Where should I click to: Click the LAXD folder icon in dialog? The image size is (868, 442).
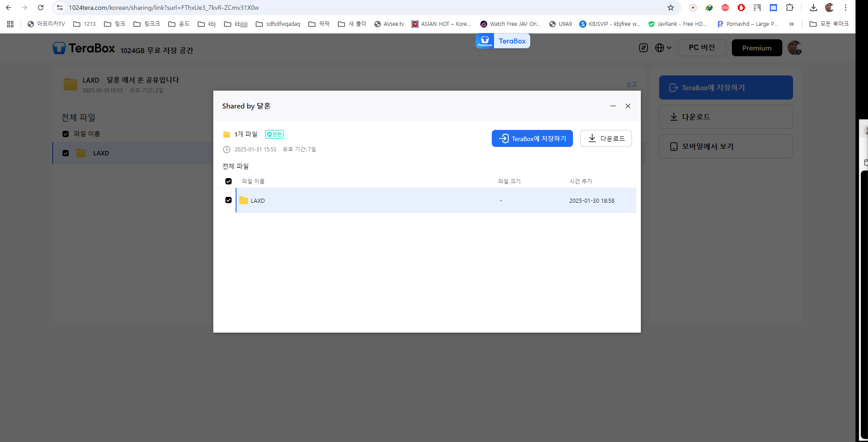click(244, 200)
